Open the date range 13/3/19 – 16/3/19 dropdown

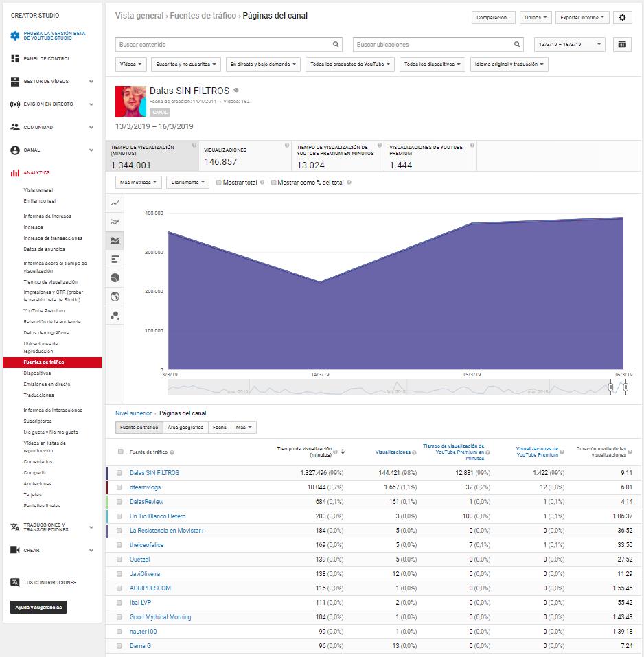click(569, 45)
